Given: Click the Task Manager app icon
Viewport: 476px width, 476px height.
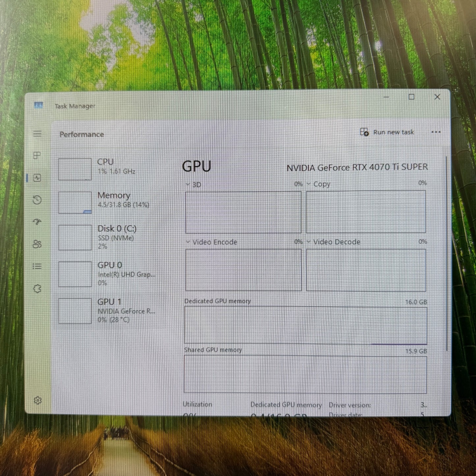Looking at the screenshot, I should pos(39,105).
